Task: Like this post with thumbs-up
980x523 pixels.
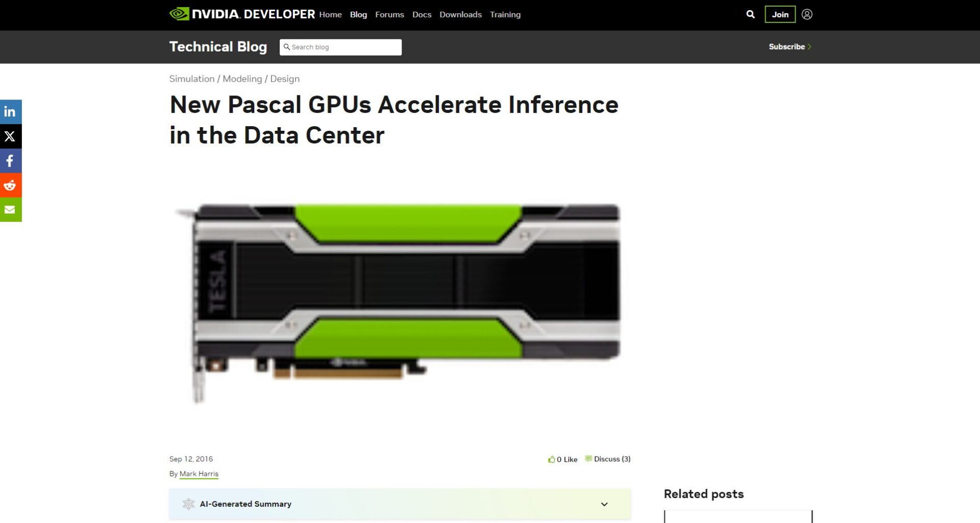Action: 562,459
